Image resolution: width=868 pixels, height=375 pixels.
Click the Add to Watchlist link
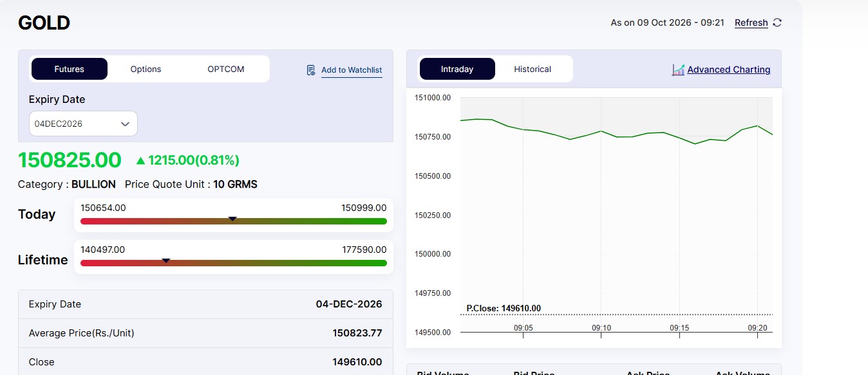[352, 70]
